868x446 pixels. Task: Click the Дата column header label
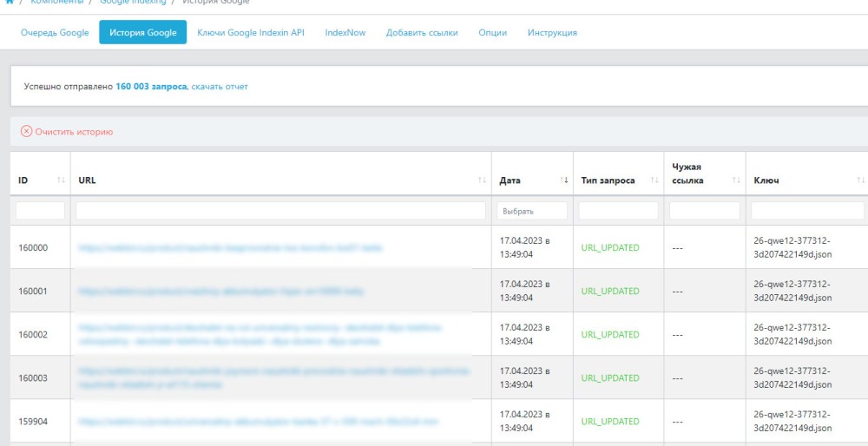coord(510,180)
